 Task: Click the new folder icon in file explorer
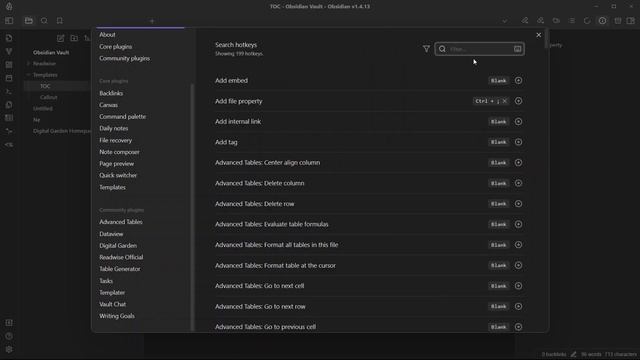coord(74,38)
